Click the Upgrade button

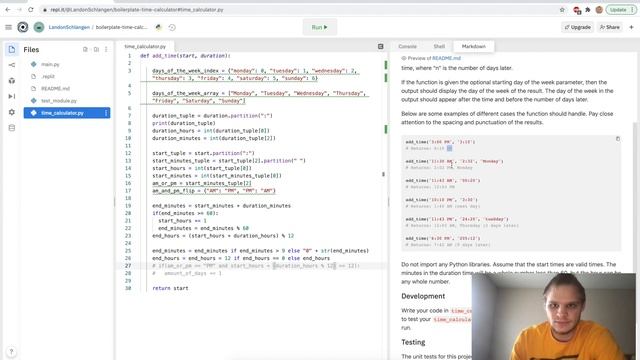click(578, 27)
